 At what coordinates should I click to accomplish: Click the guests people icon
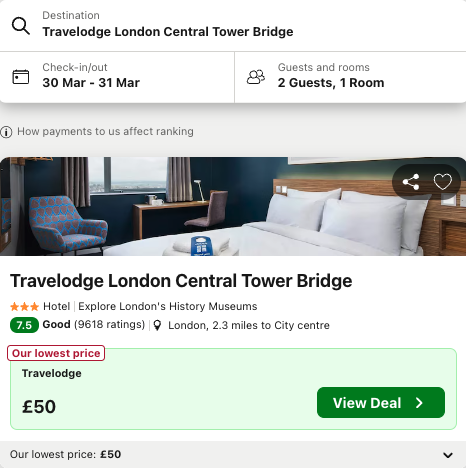click(256, 77)
